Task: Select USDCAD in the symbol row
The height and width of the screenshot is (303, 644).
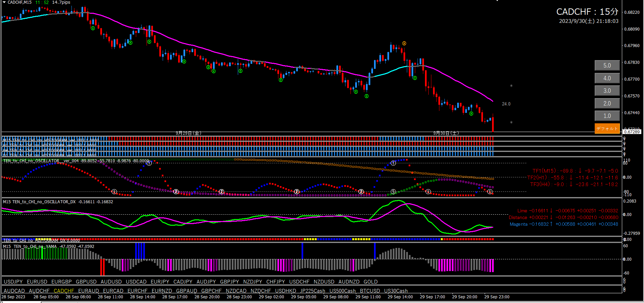Action: point(136,282)
